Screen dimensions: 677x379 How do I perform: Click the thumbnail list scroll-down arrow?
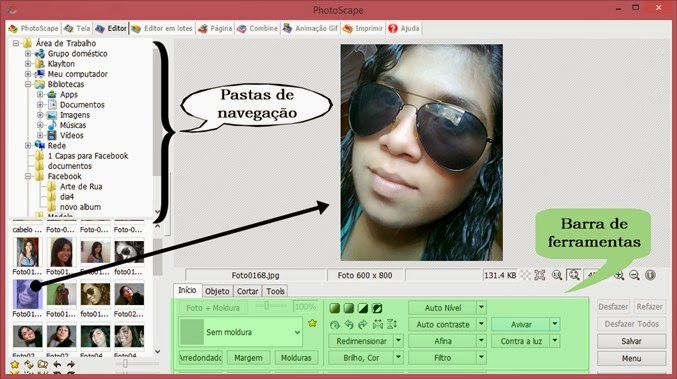pos(158,351)
